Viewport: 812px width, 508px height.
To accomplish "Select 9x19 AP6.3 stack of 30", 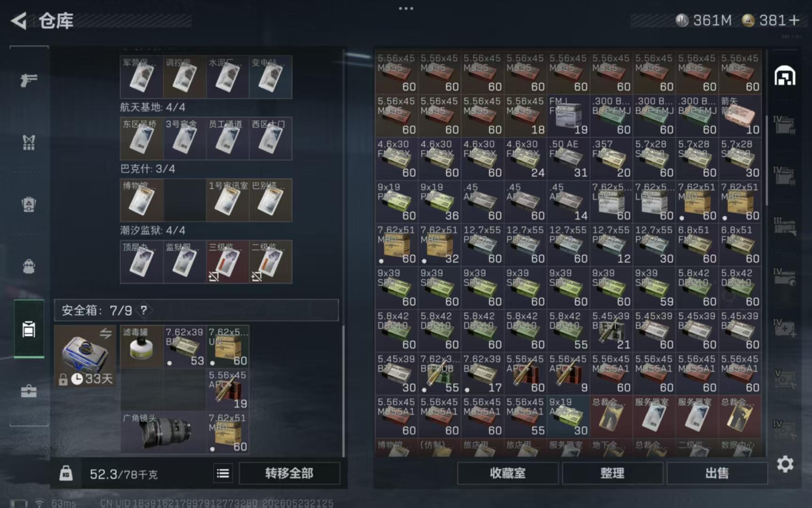I will [568, 417].
